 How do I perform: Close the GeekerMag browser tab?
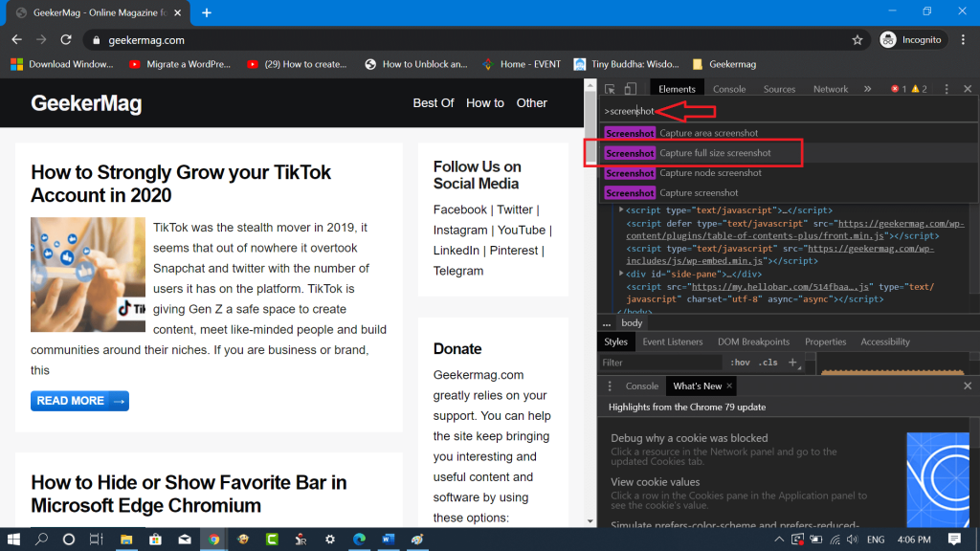point(177,12)
